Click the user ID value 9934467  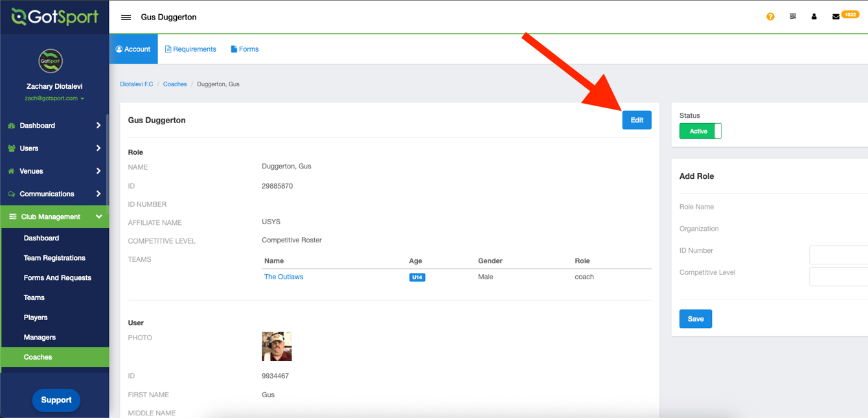click(275, 376)
